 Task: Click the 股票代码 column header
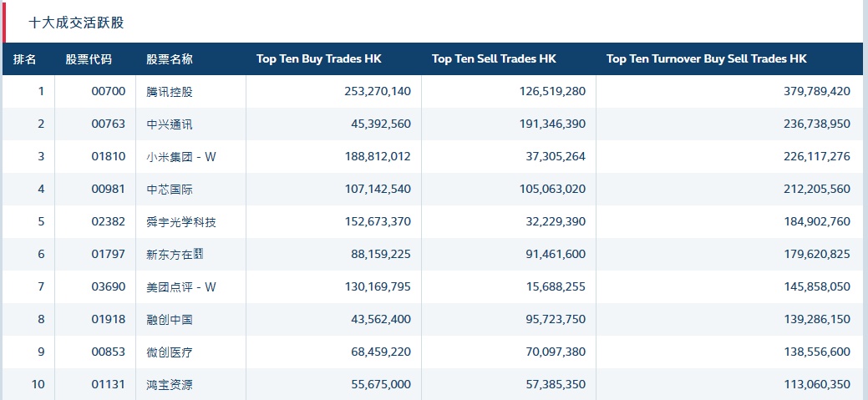(x=89, y=59)
